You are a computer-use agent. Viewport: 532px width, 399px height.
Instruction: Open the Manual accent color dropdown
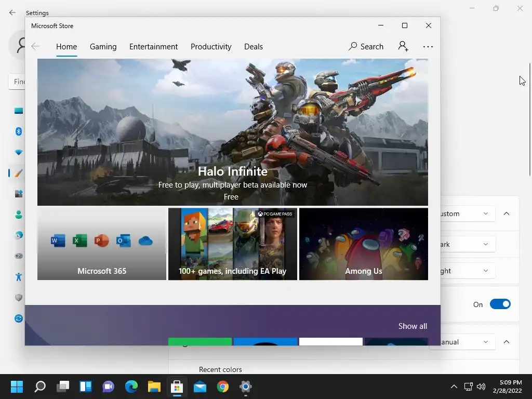click(x=468, y=342)
